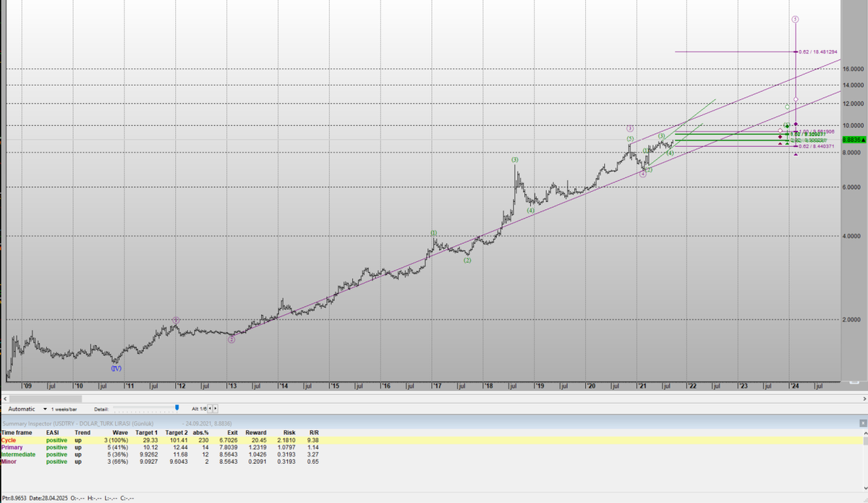Click the Detail slider handle

(x=176, y=409)
